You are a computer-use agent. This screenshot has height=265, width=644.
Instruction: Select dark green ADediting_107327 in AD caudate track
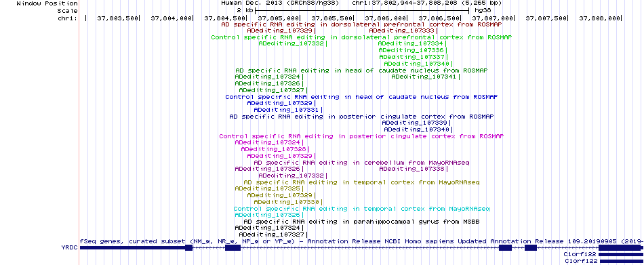point(273,90)
